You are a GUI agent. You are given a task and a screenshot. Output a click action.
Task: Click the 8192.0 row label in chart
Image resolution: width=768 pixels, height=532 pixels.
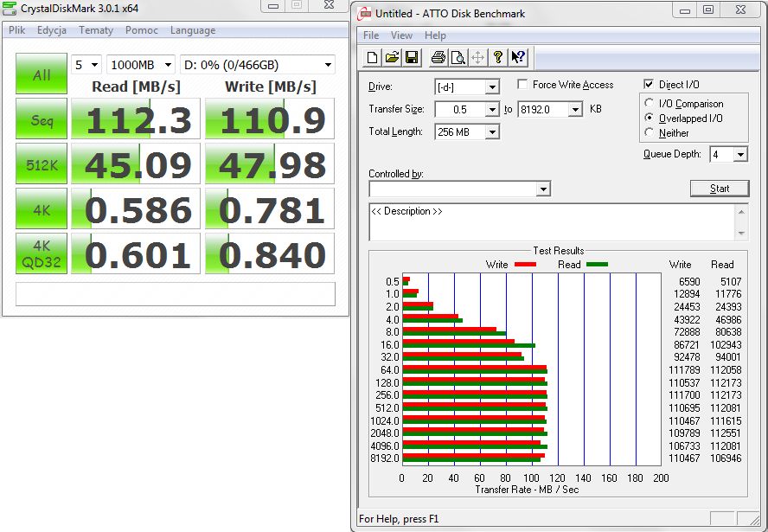(385, 458)
